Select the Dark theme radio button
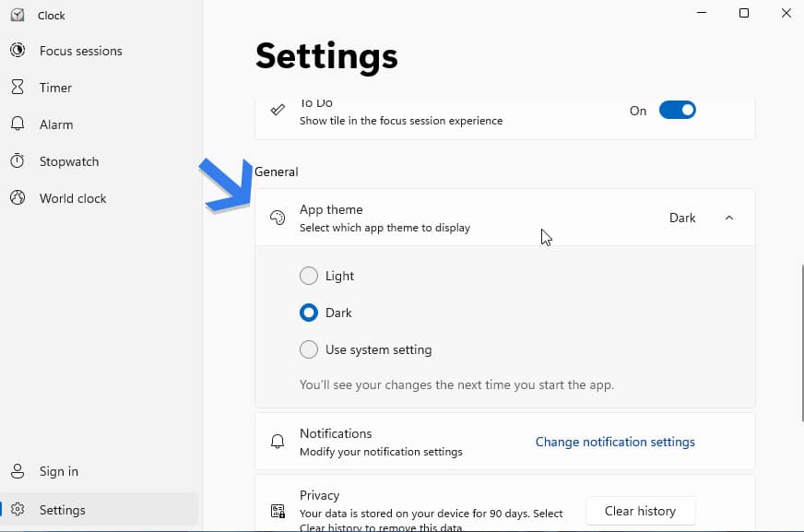This screenshot has width=804, height=532. pyautogui.click(x=309, y=313)
